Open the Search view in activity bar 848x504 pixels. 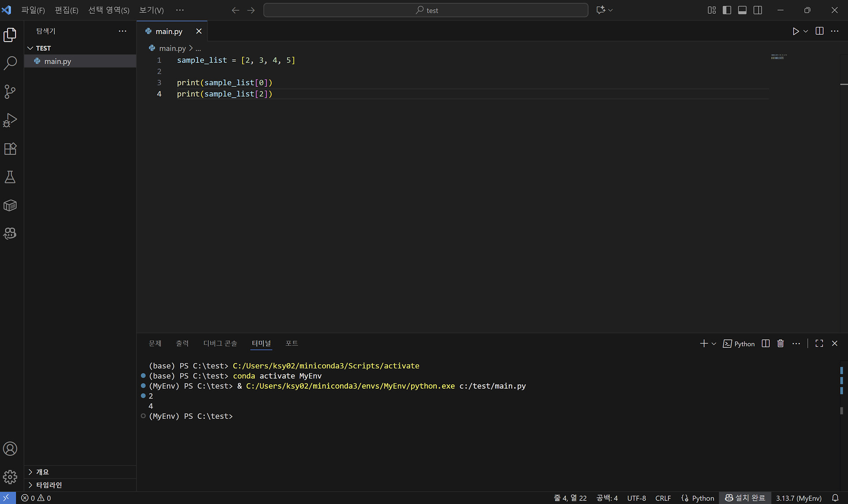[10, 63]
